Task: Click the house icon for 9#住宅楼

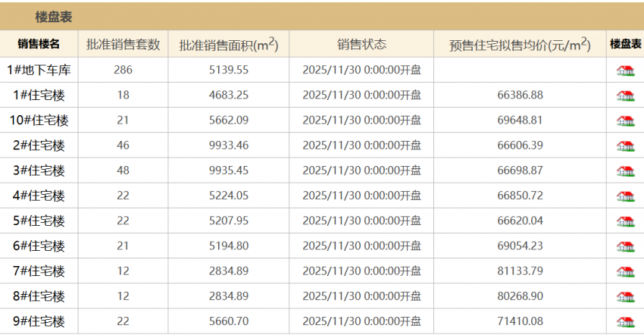Action: coord(625,321)
